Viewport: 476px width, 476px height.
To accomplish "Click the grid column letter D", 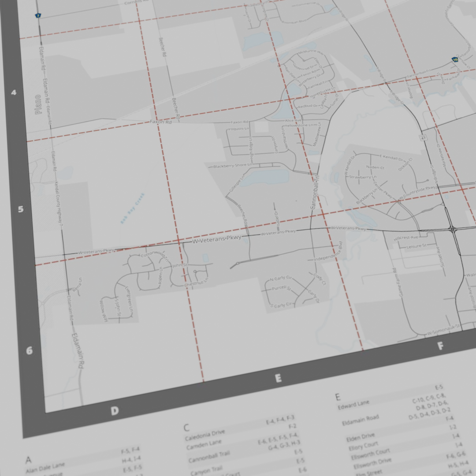I will 115,411.
